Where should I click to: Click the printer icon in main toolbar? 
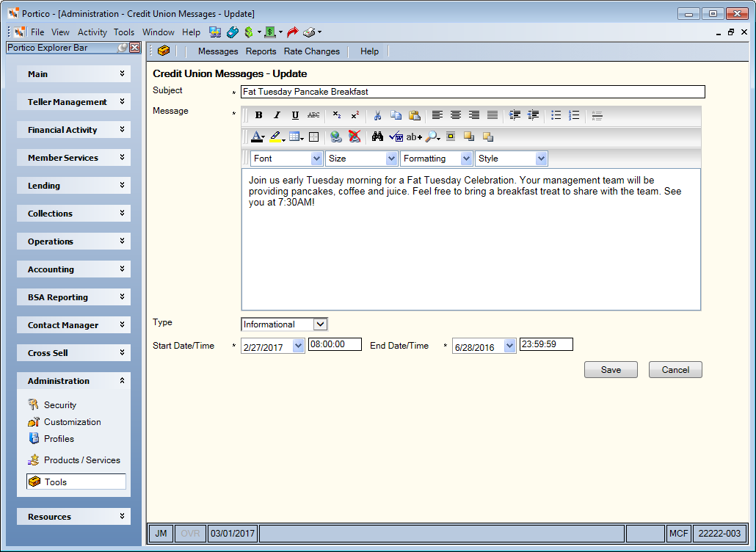[x=309, y=32]
